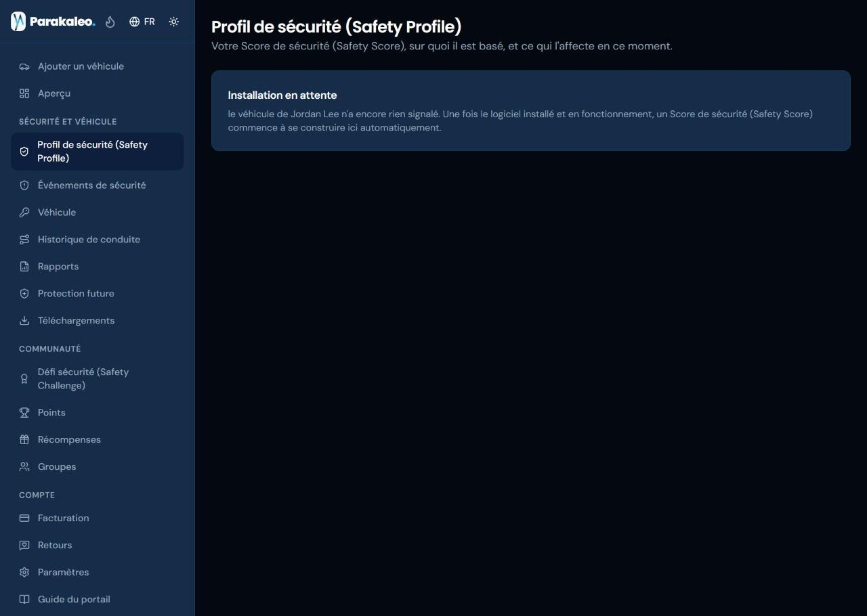Click the shield-check icon of Profil de sécurité
This screenshot has width=867, height=616.
[24, 152]
